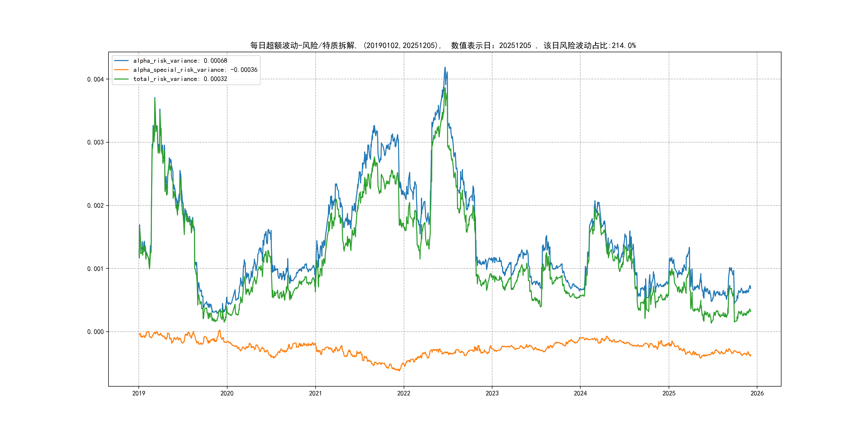868x434 pixels.
Task: Click the 0.003 y-axis tick label
Action: (x=95, y=143)
